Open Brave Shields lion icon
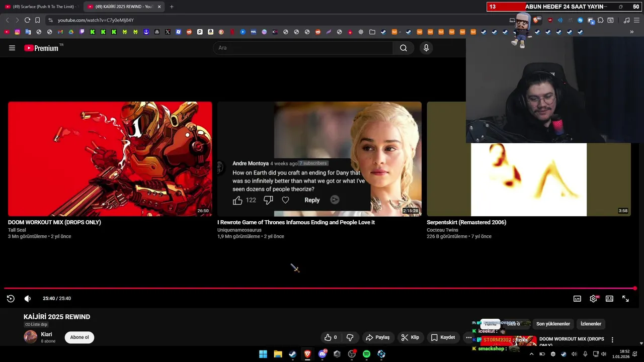 [x=536, y=20]
